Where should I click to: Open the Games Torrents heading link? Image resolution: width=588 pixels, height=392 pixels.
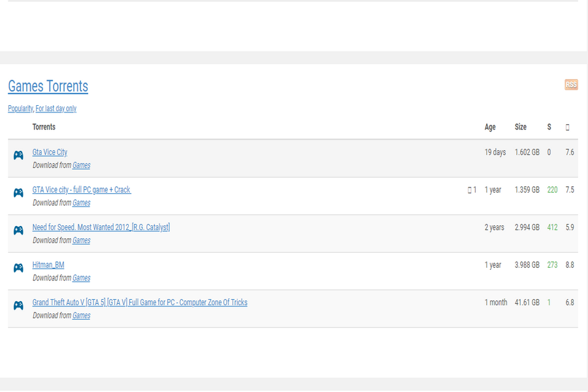tap(48, 86)
